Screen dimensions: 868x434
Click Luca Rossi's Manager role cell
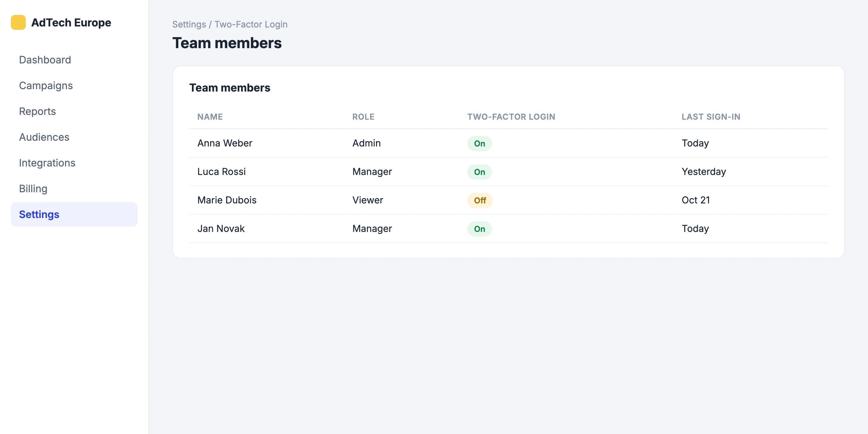click(372, 172)
